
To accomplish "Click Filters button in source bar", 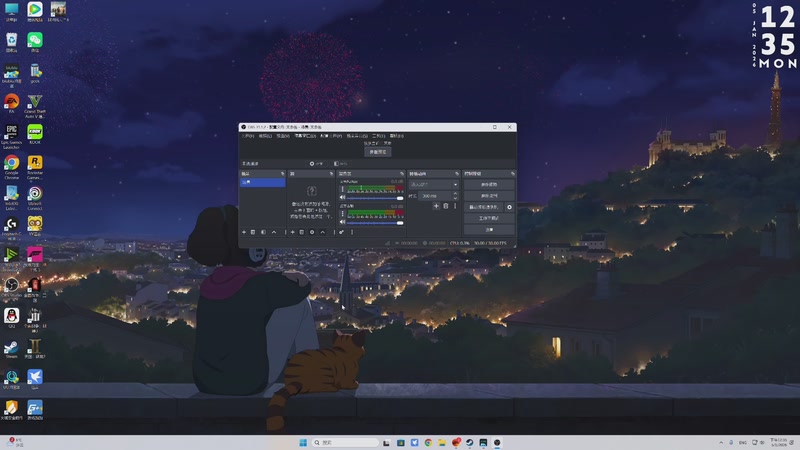I will tap(341, 164).
